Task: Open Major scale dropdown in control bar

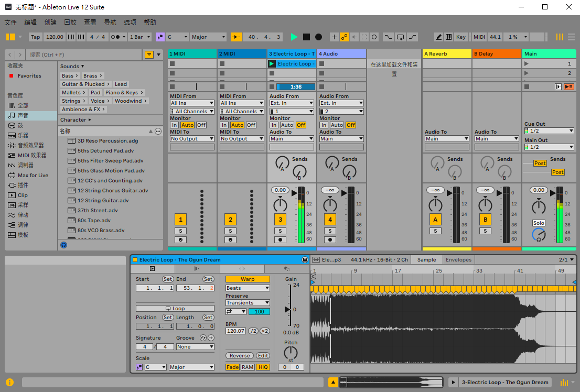Action: coord(208,37)
